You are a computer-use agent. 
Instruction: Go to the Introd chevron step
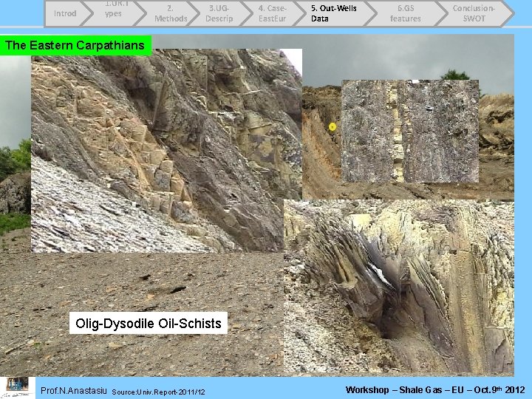(x=66, y=13)
